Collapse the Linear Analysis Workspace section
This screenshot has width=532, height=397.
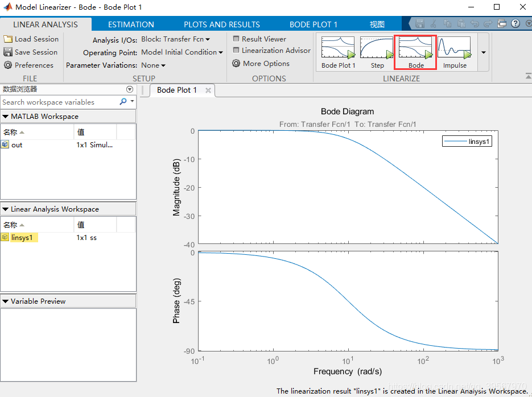[x=6, y=209]
